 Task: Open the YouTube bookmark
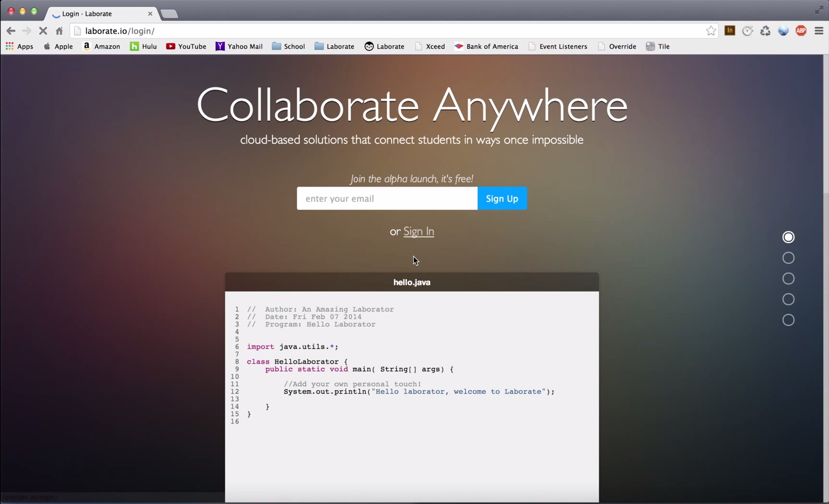pyautogui.click(x=186, y=46)
